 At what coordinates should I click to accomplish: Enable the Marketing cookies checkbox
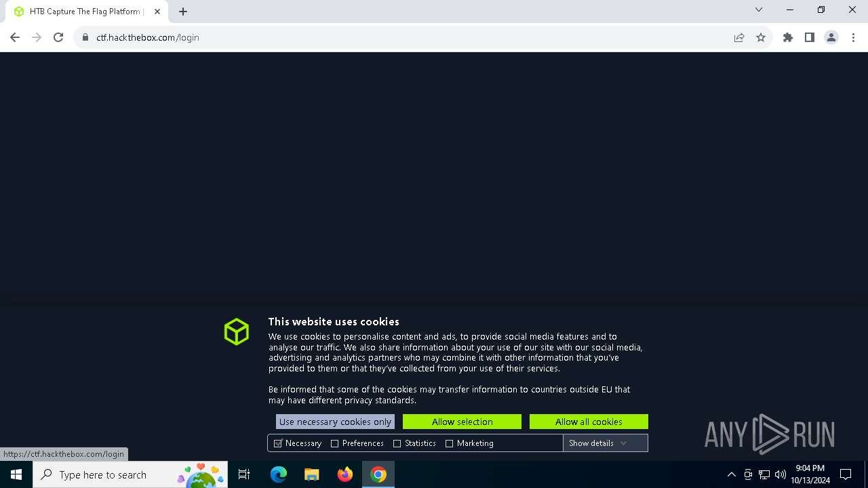(449, 443)
